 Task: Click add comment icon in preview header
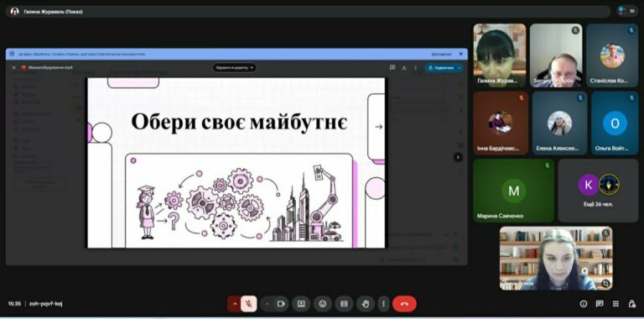pyautogui.click(x=392, y=67)
